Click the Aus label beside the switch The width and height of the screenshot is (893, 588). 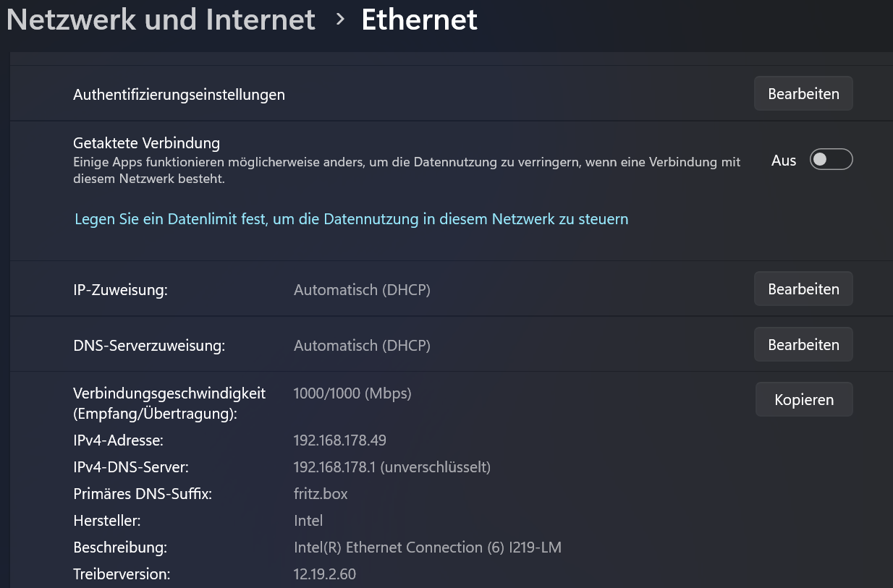pos(784,161)
